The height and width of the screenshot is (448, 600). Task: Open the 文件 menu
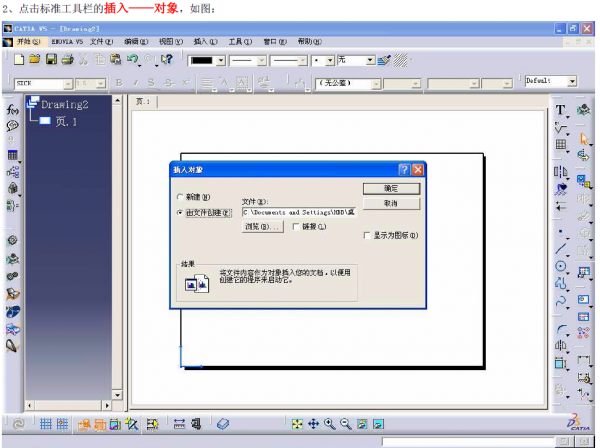coord(101,41)
